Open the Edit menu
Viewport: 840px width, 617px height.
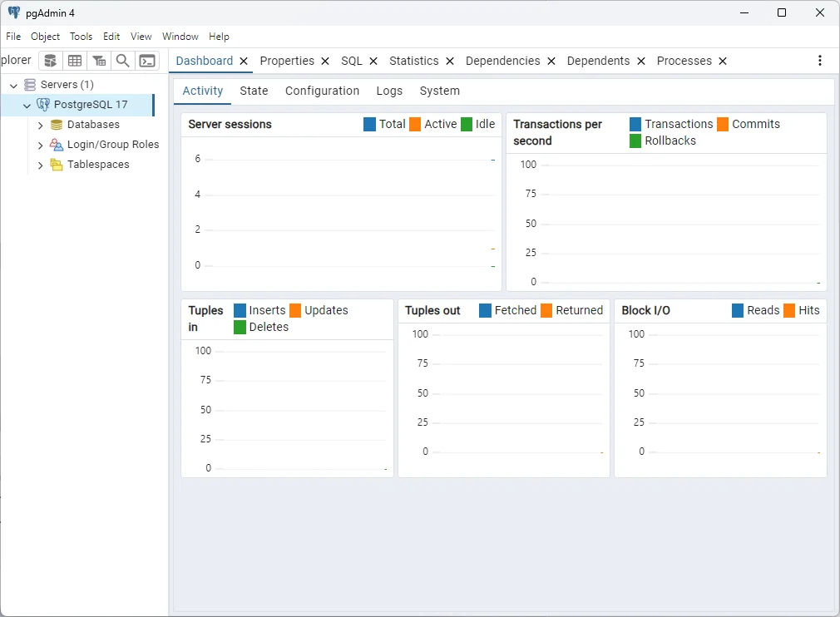[x=111, y=37]
